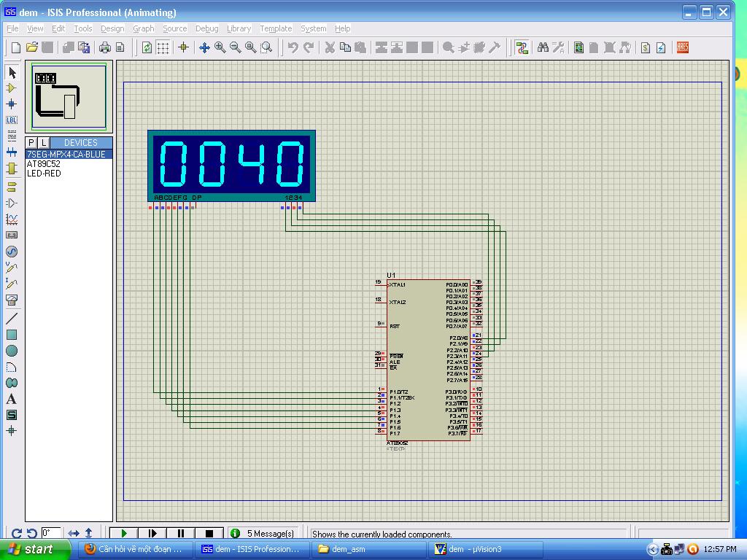Click the P pick devices button
The height and width of the screenshot is (560, 747).
tap(31, 142)
